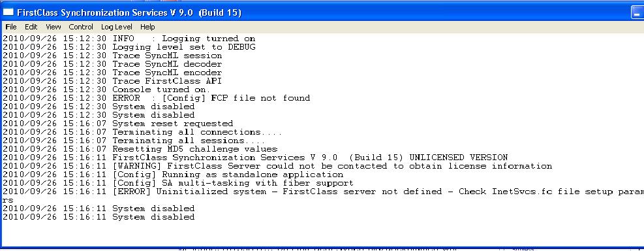Open the Log Level menu
644x251 pixels.
click(117, 27)
